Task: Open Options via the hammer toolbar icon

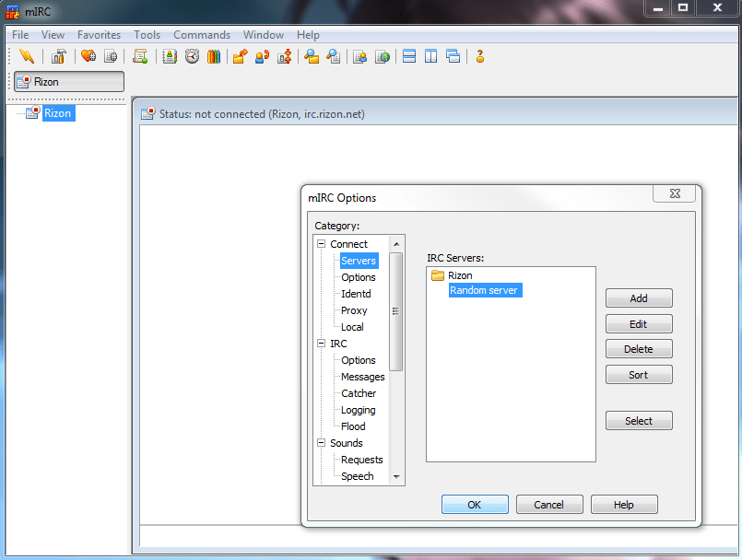Action: [59, 56]
